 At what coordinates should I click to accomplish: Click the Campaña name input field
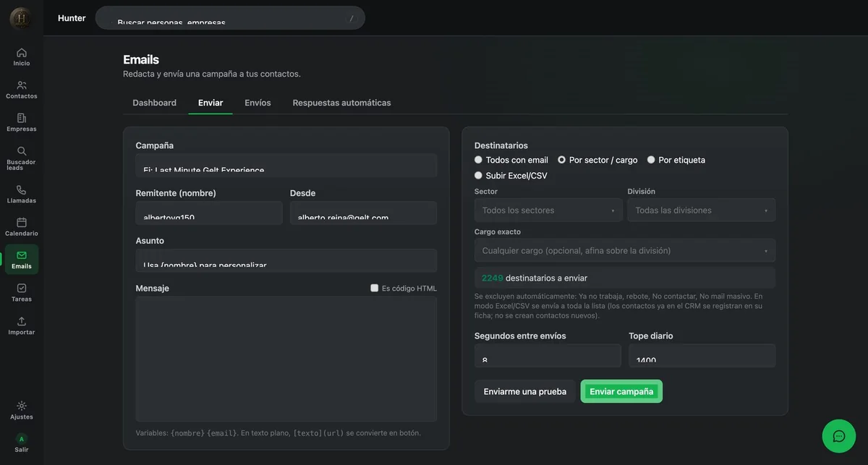point(286,166)
